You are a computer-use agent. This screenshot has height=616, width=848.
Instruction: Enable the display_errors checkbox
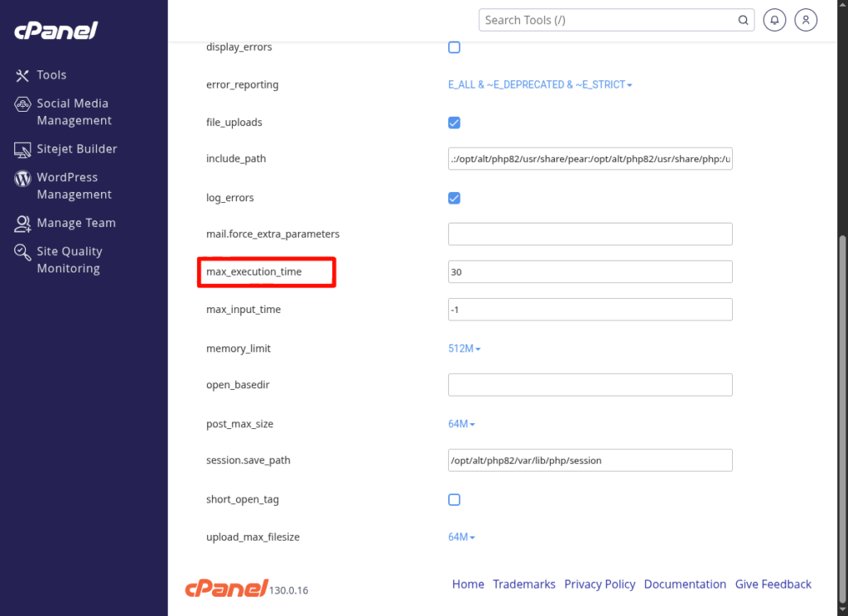click(454, 47)
